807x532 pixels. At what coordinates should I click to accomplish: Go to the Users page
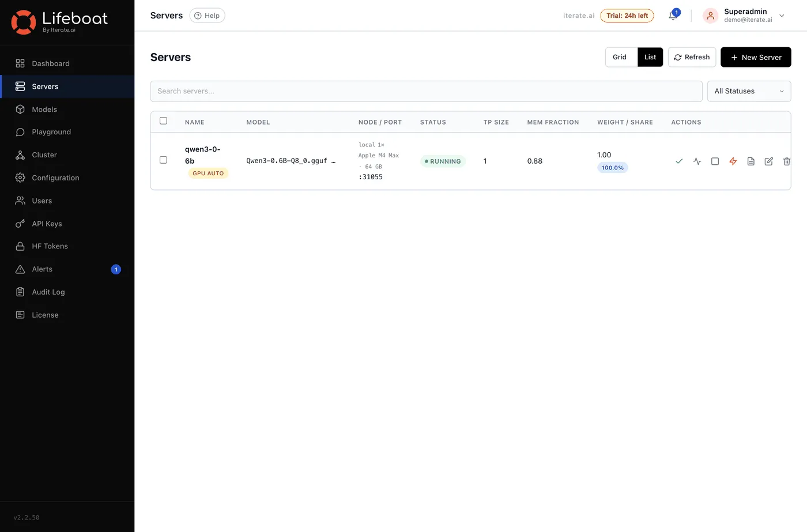pos(67,201)
